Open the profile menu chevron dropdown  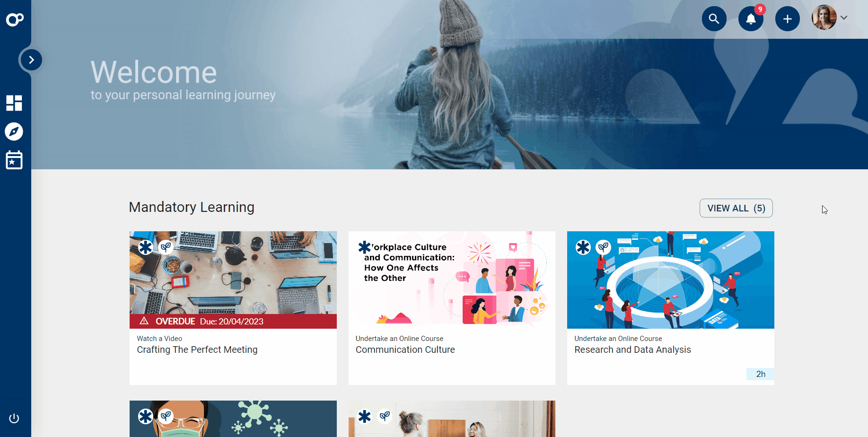pos(844,18)
